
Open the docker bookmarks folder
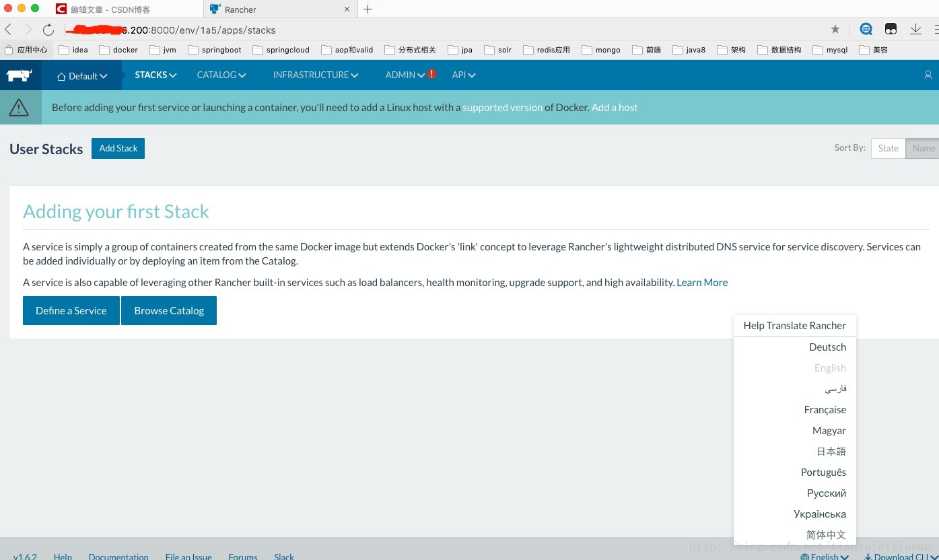click(118, 50)
